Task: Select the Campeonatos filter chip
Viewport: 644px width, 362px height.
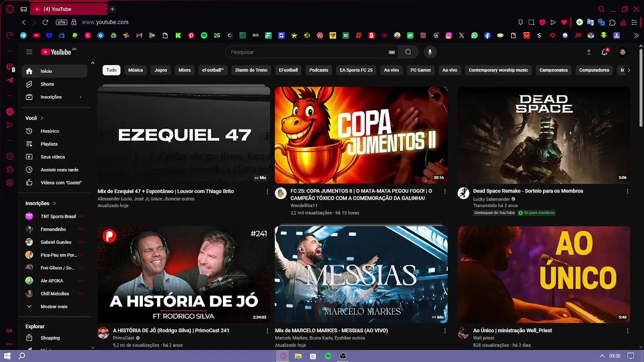Action: 553,70
